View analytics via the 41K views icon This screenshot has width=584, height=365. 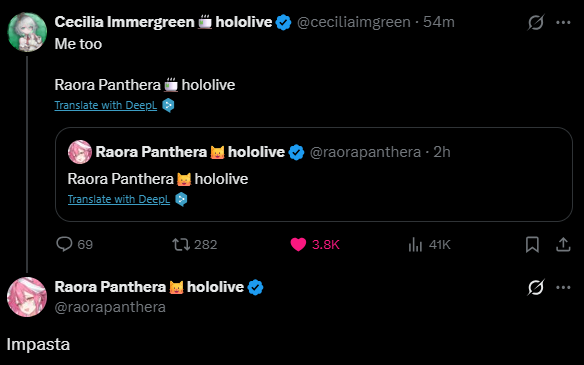[415, 245]
